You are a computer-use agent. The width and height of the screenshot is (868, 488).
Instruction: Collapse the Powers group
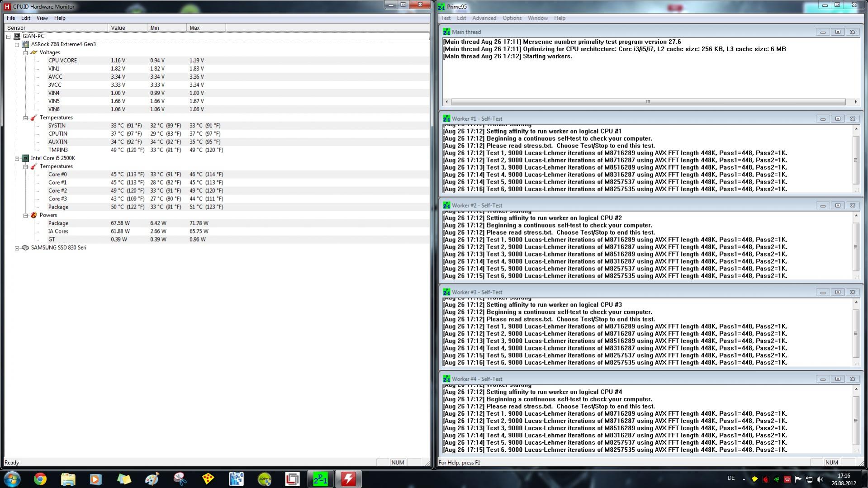point(26,215)
